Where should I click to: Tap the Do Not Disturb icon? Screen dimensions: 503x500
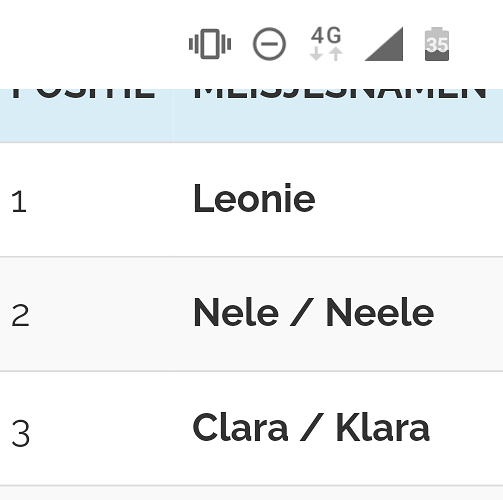point(269,44)
